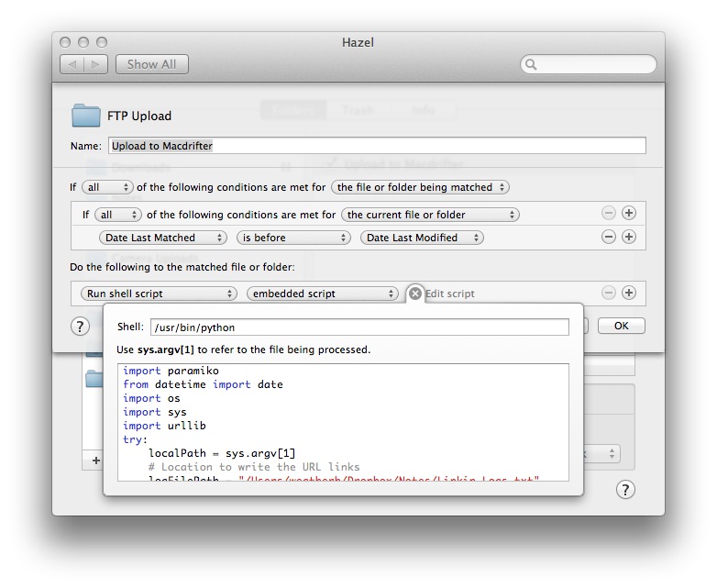Click the 'import sys' code line
Screen dimensions: 717x588
pyautogui.click(x=155, y=412)
